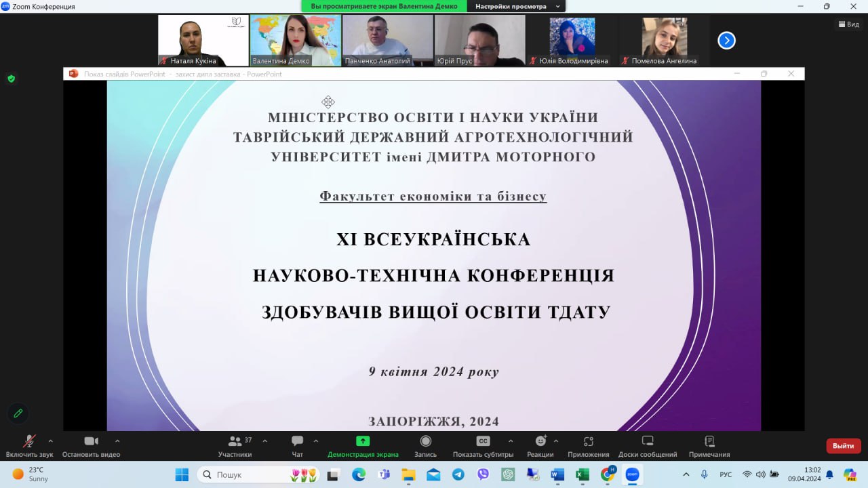The image size is (868, 488).
Task: Click the green screen-viewing notification banner
Action: 384,6
